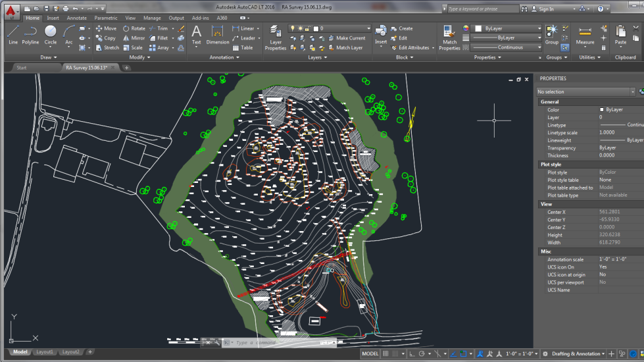Expand the Modify panel flyout
The height and width of the screenshot is (362, 644).
pyautogui.click(x=139, y=57)
